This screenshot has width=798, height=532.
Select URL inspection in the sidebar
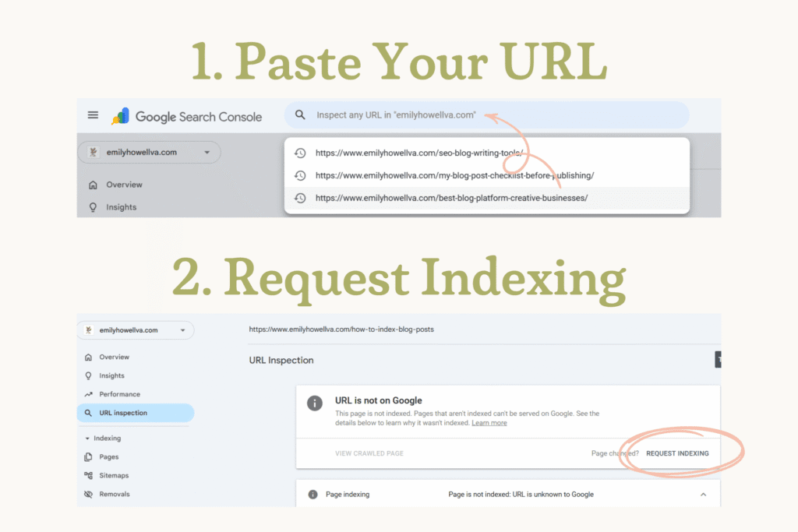(136, 413)
